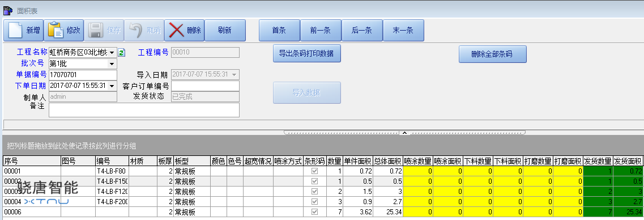Click the 取消 undo arrow icon
The image size is (644, 220).
(x=136, y=31)
